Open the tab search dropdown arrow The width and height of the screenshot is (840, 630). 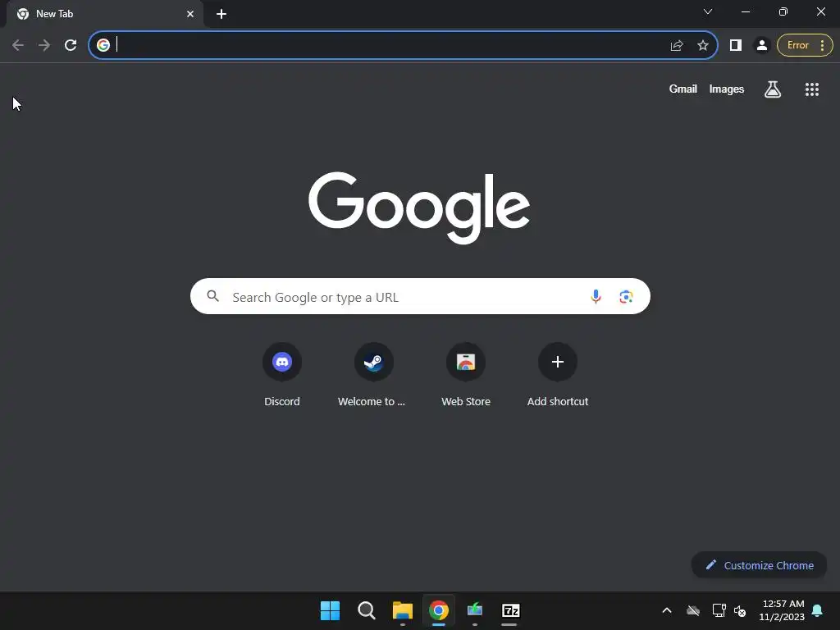(x=708, y=11)
